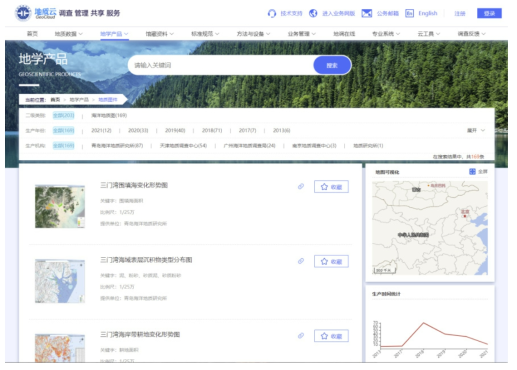The image size is (517, 370).
Task: Filter by year 2017(7)
Action: point(247,130)
